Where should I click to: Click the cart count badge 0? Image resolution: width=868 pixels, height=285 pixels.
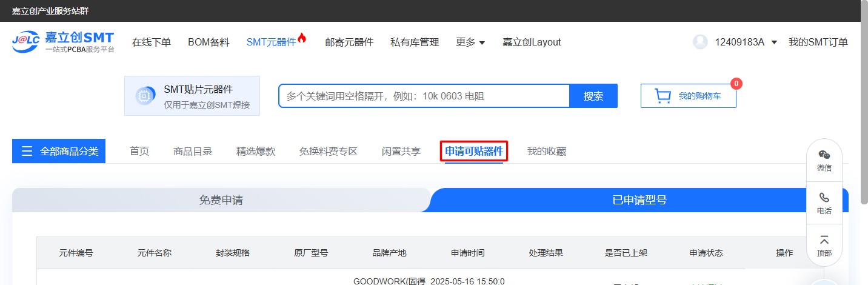[736, 84]
